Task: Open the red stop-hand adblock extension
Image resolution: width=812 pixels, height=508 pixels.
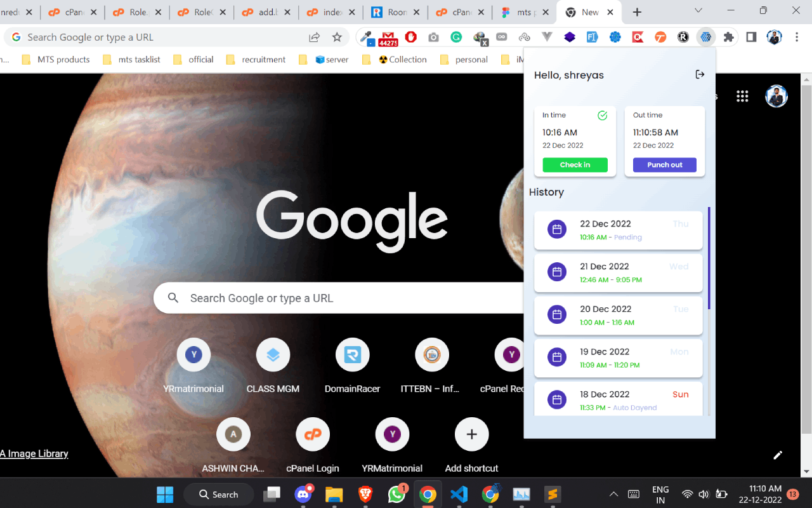Action: click(x=411, y=37)
